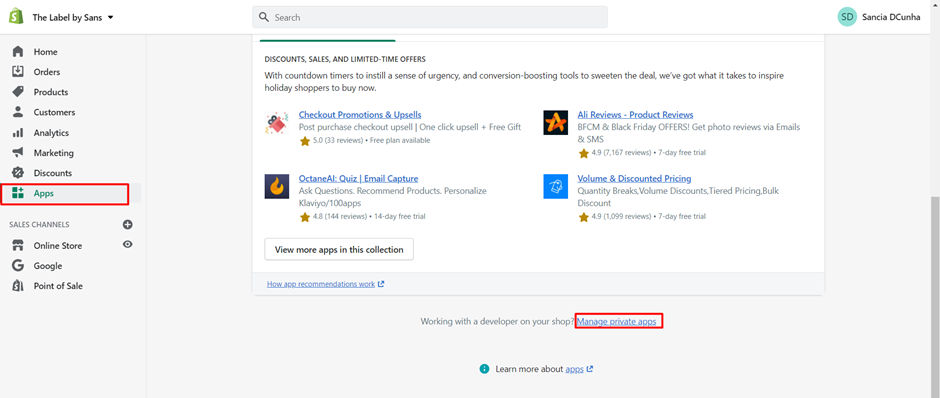Viewport: 940px width, 398px height.
Task: Click the Google G channel icon
Action: click(x=18, y=266)
